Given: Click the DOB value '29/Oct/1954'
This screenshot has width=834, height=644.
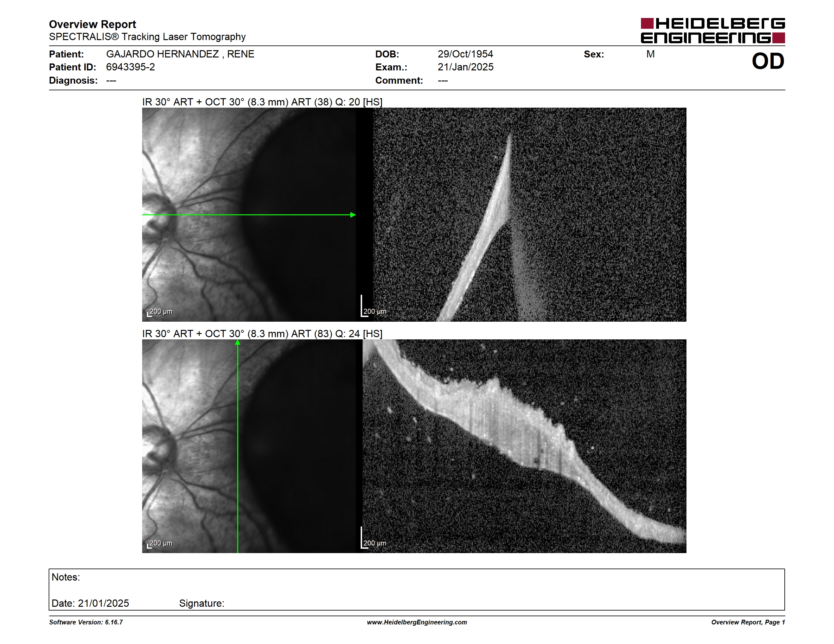Looking at the screenshot, I should pos(465,54).
